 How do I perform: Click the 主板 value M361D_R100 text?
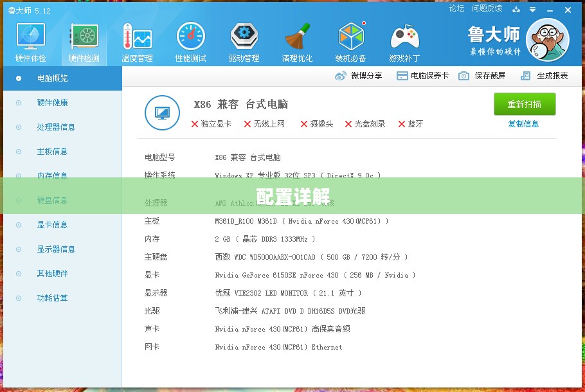point(301,221)
